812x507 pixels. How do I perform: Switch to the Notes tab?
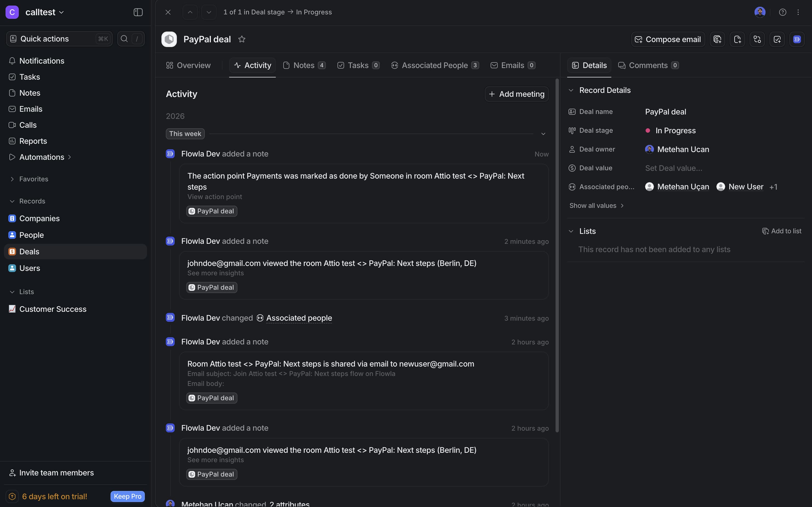pyautogui.click(x=304, y=65)
